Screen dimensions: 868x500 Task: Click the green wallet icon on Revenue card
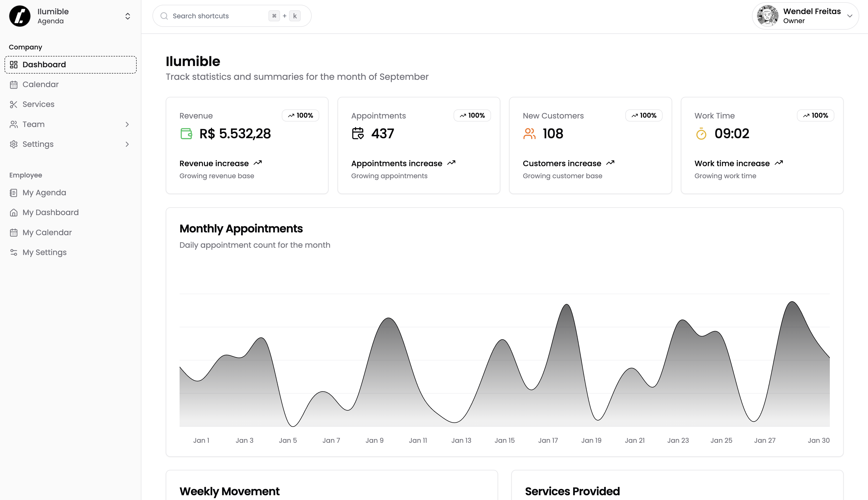click(186, 134)
